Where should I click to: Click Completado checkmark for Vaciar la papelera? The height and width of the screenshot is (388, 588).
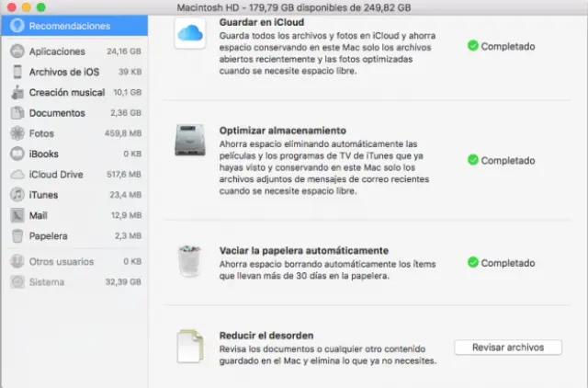[472, 263]
